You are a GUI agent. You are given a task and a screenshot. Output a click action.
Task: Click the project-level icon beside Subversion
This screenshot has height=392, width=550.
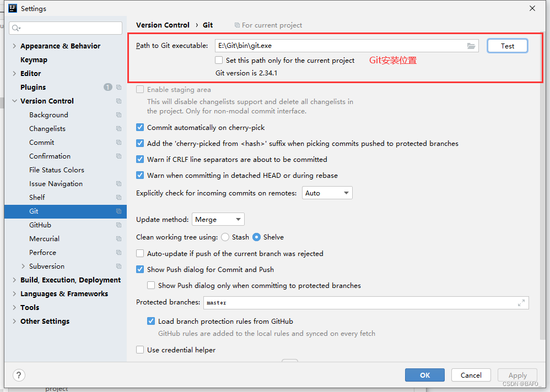[x=119, y=266]
